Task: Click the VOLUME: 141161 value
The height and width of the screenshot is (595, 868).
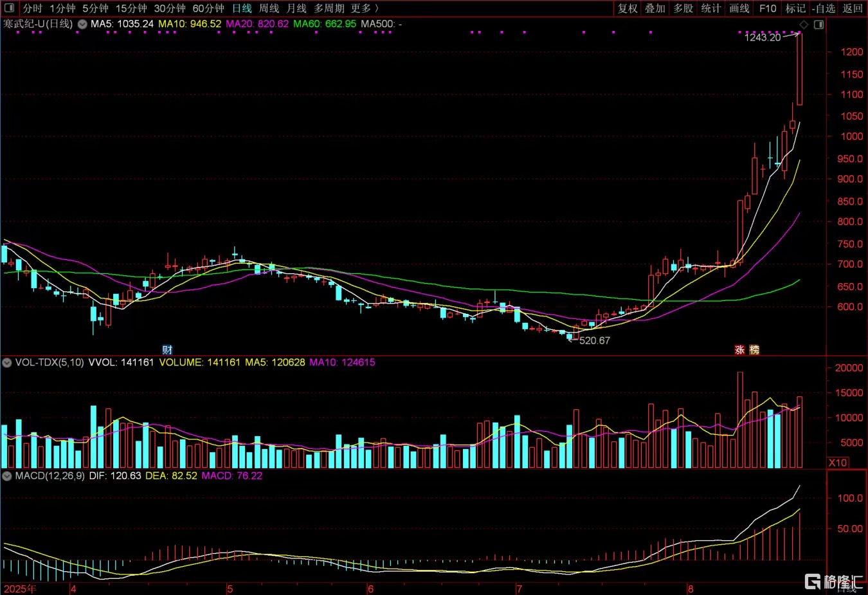Action: pyautogui.click(x=199, y=363)
